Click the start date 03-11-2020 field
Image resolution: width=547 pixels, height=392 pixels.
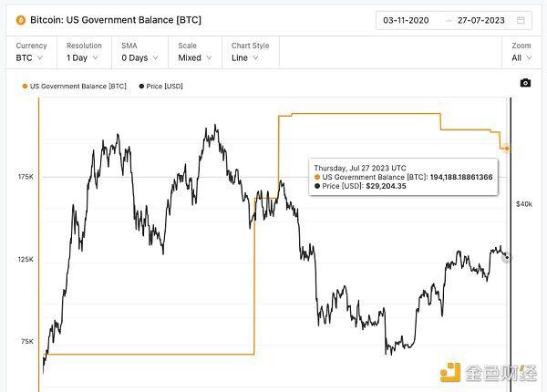[x=406, y=20]
